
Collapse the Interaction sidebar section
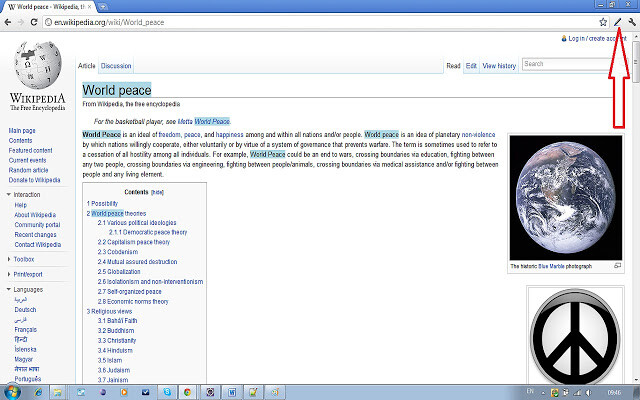point(26,194)
